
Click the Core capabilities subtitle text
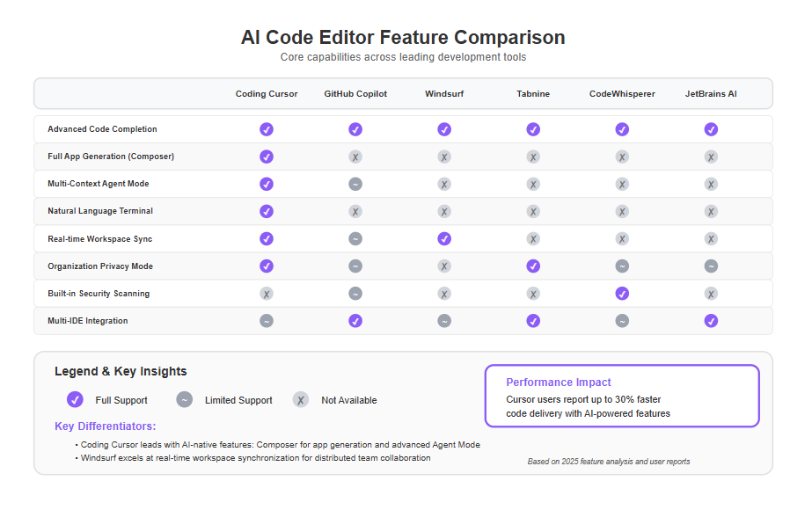403,57
